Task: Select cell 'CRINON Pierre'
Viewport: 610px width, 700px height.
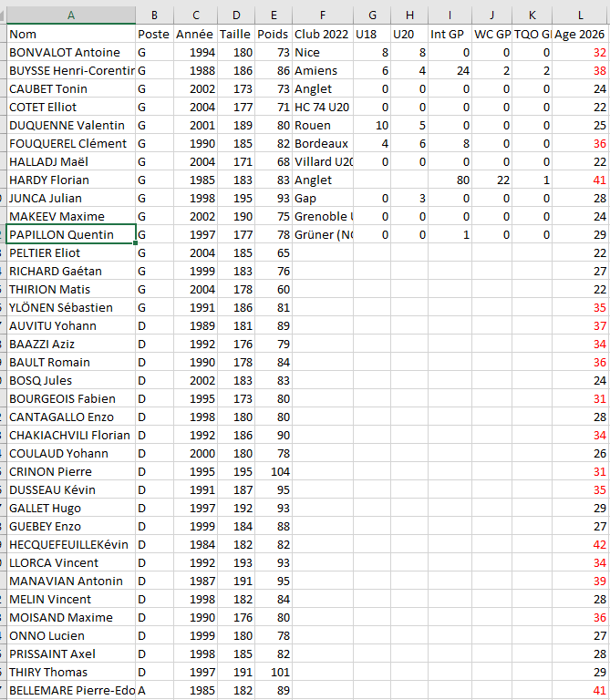Action: point(71,471)
